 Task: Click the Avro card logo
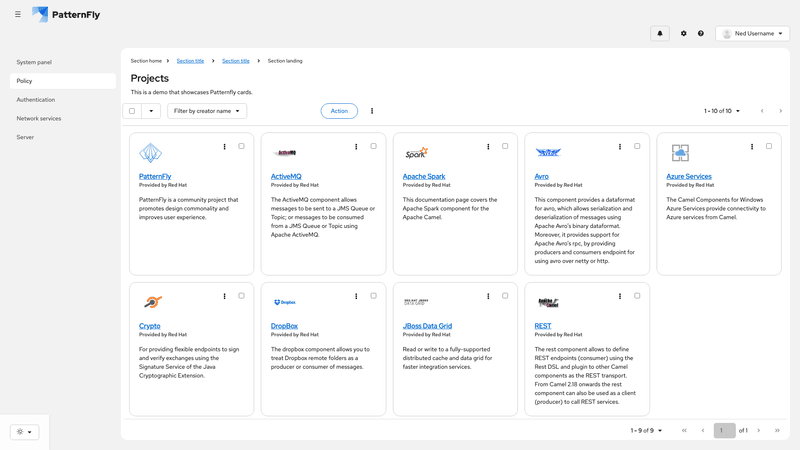click(x=548, y=152)
